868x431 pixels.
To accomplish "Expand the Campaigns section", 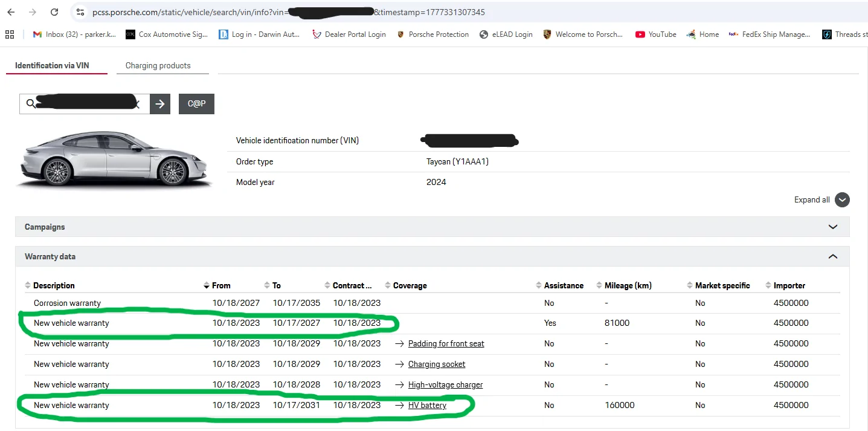I will point(432,227).
